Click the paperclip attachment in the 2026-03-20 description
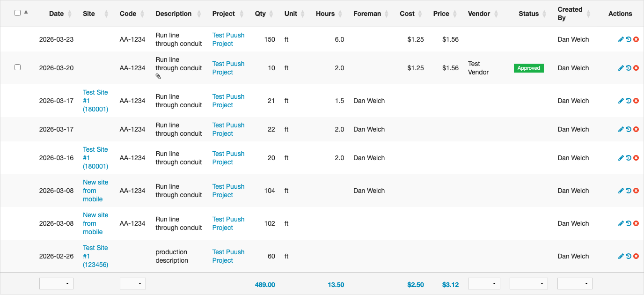The height and width of the screenshot is (295, 644). (x=158, y=75)
